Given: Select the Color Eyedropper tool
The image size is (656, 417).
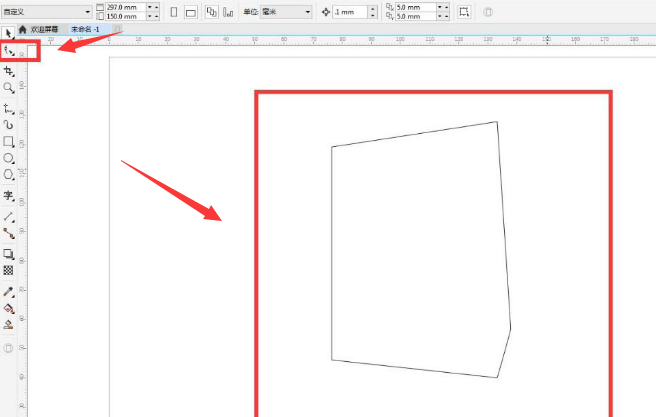Looking at the screenshot, I should click(8, 292).
